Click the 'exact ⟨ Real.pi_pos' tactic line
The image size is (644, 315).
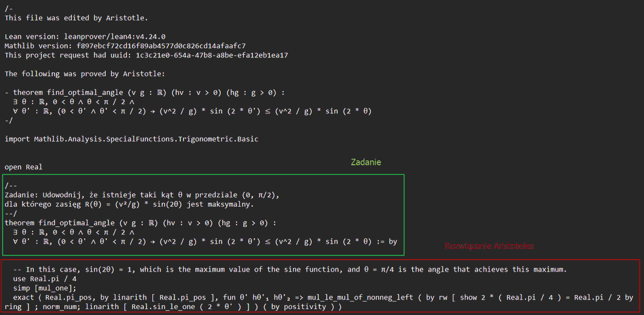point(323,297)
